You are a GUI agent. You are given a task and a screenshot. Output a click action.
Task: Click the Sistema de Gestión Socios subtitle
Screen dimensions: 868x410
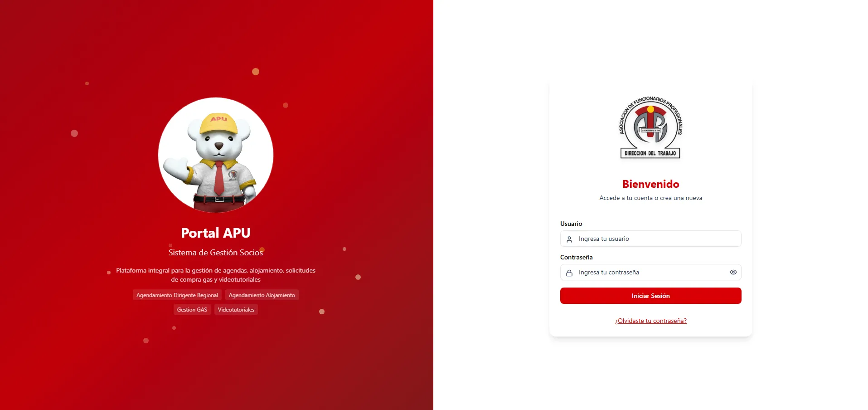point(216,253)
